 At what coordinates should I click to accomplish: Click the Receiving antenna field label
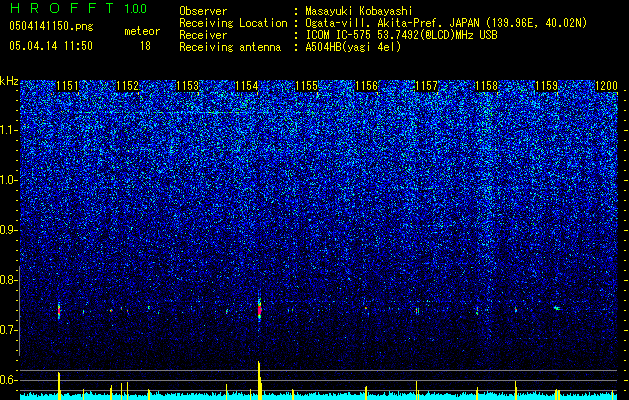[x=230, y=47]
